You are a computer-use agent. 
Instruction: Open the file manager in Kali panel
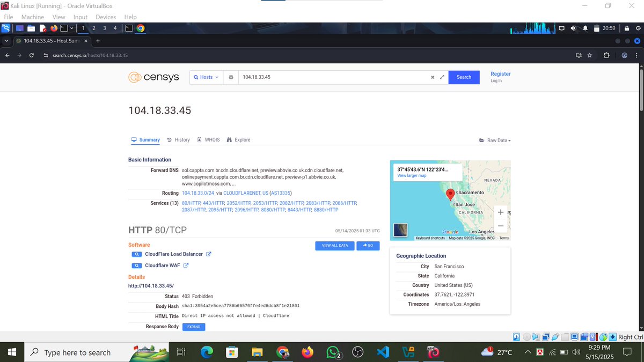(31, 28)
